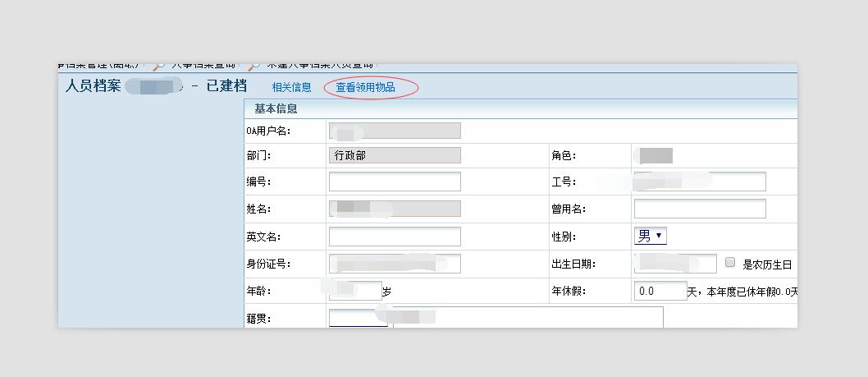Open the 相关信息 link
Viewport: 868px width, 377px height.
[292, 88]
